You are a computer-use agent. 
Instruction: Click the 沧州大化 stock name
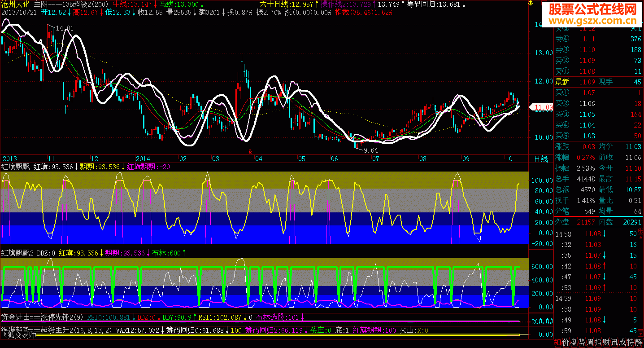pos(16,4)
